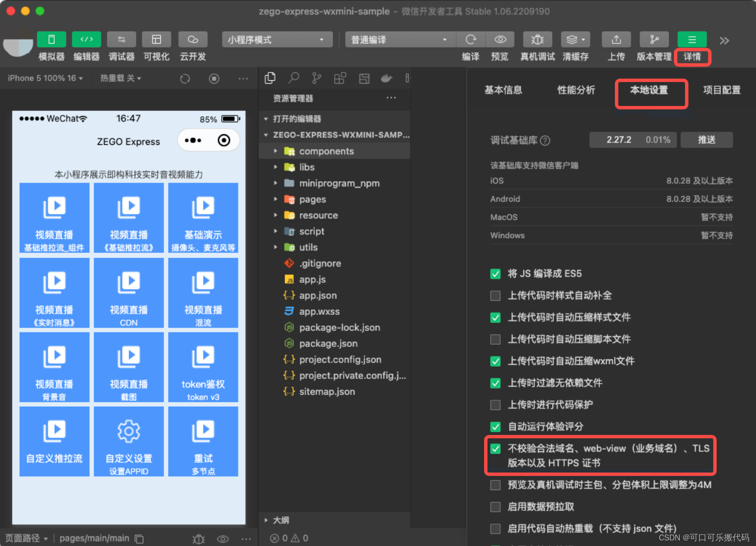
Task: Click the 推送 push button
Action: point(706,140)
